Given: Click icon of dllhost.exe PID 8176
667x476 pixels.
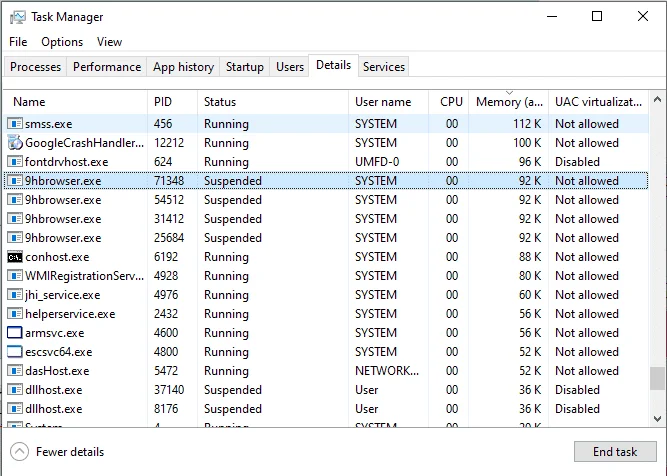Looking at the screenshot, I should click(15, 409).
